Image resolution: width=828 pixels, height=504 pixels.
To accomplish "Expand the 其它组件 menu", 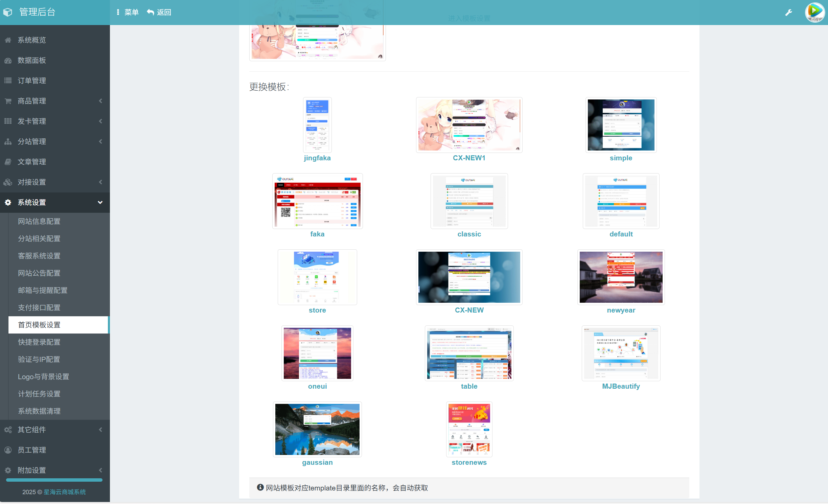I will pyautogui.click(x=100, y=430).
